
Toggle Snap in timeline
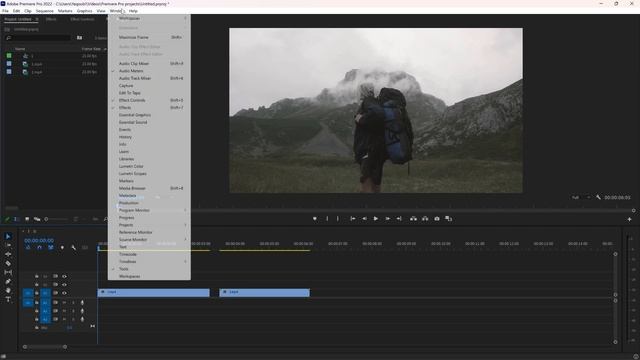39,247
